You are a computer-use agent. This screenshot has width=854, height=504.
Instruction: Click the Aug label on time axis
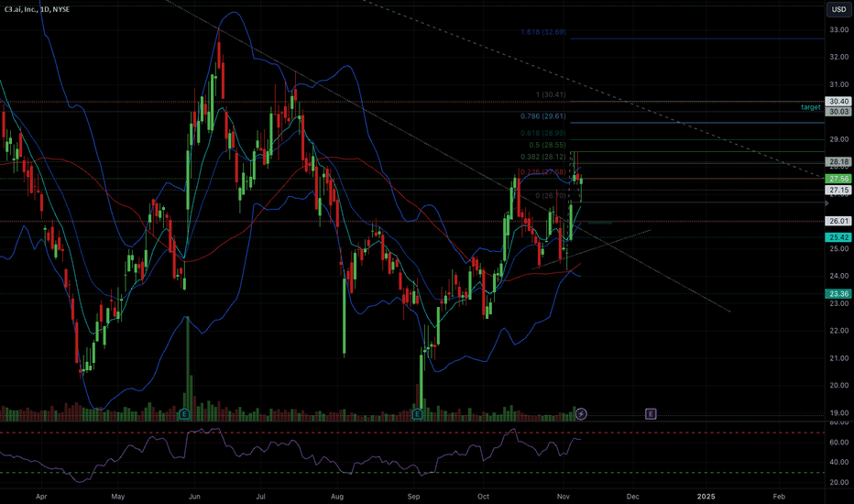[x=337, y=497]
